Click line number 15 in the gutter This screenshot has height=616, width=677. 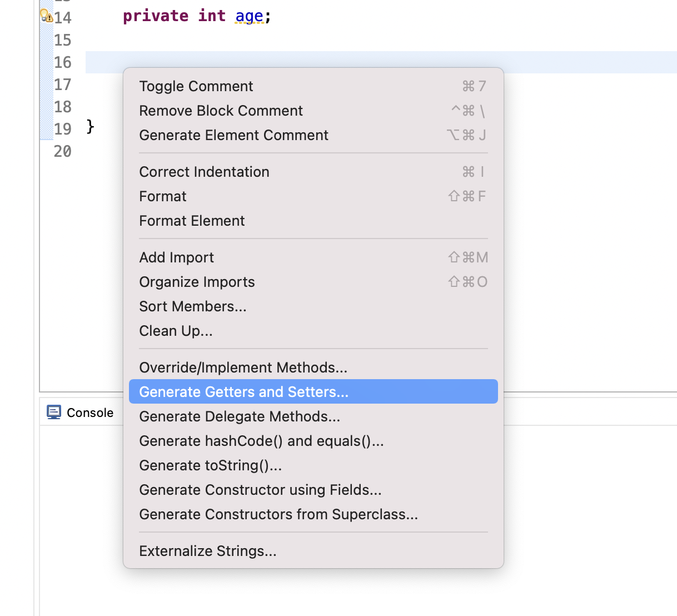tap(63, 40)
